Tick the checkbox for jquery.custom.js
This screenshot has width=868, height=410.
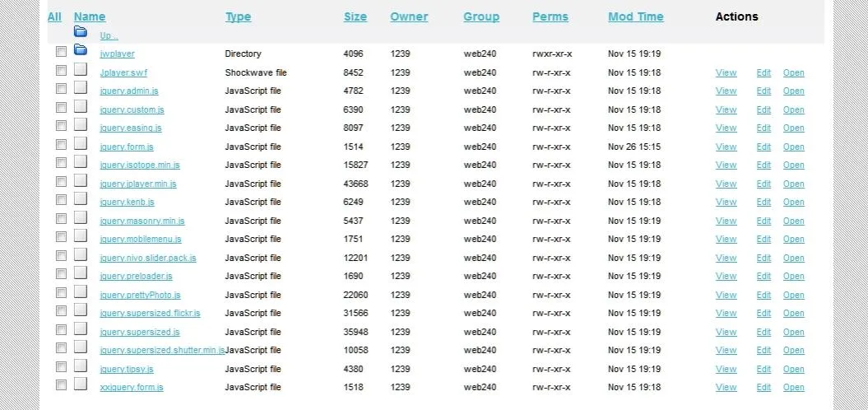pos(61,108)
